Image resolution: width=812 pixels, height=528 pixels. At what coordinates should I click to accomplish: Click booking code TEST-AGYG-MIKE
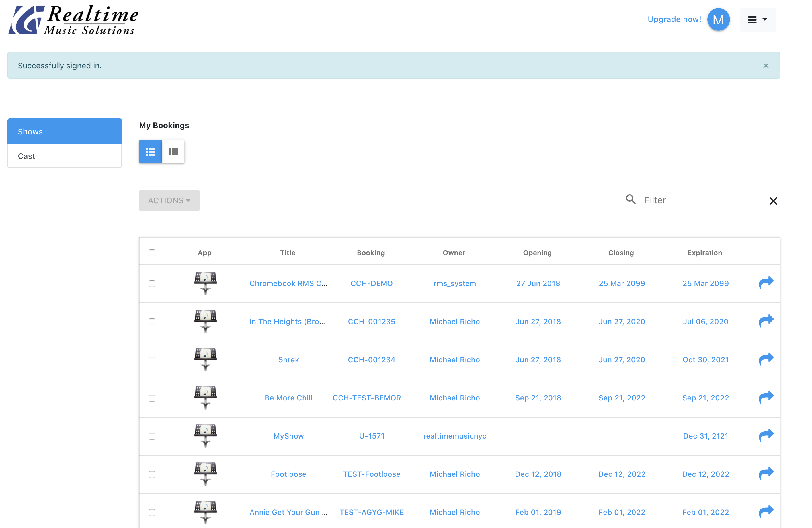372,512
